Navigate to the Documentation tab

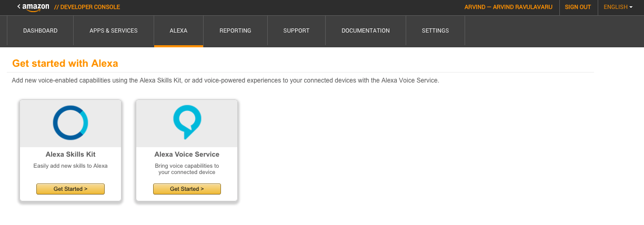tap(365, 31)
